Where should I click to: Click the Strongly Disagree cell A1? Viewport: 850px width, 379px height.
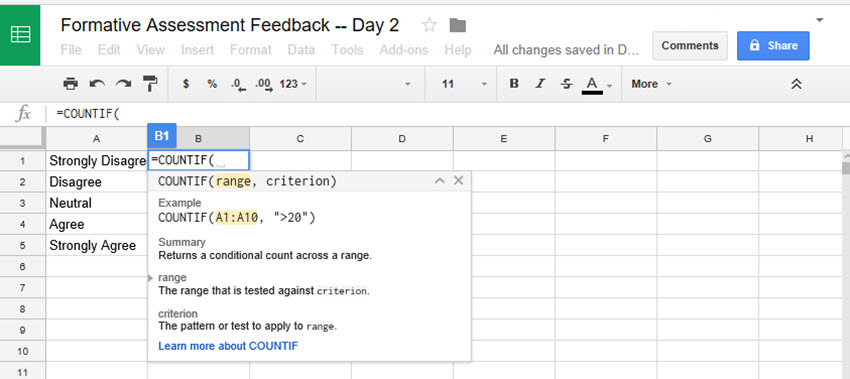[x=96, y=160]
